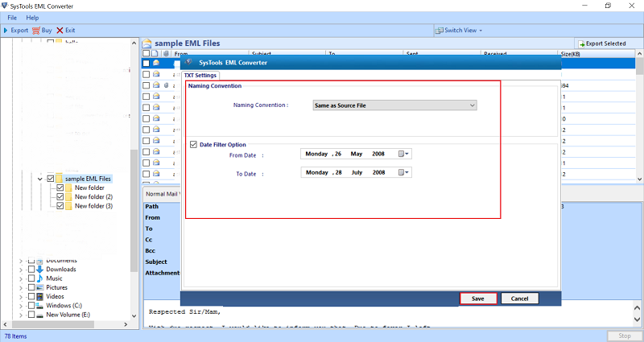Click the 78 Items status text
The width and height of the screenshot is (644, 342).
[15, 336]
